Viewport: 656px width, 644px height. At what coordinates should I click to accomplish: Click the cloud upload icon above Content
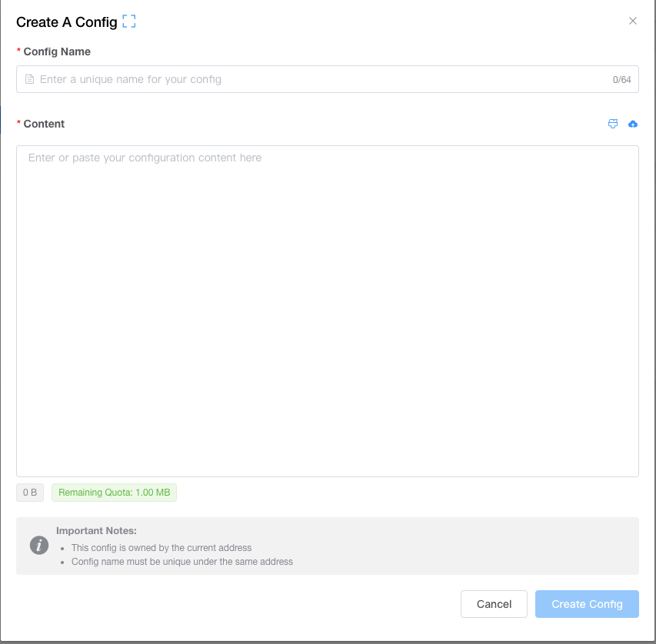(633, 124)
